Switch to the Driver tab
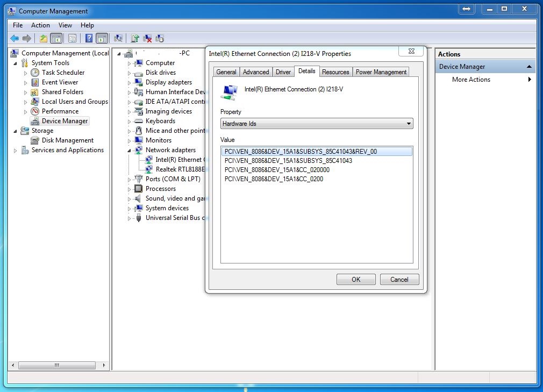This screenshot has width=543, height=392. [283, 72]
